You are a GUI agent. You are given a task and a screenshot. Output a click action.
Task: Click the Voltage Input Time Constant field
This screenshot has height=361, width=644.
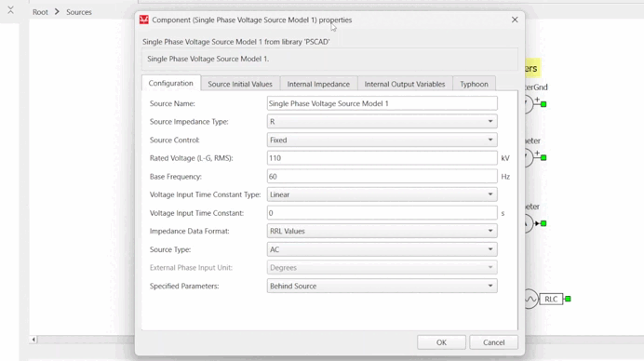pyautogui.click(x=382, y=213)
